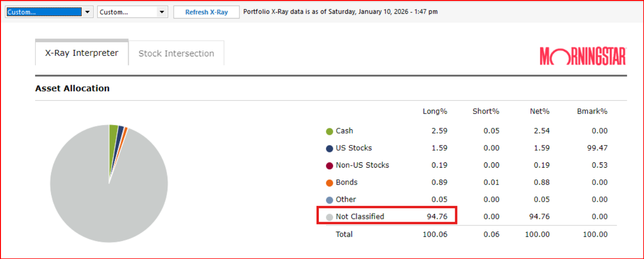Viewport: 644px width, 259px height.
Task: Click the orange Bonds legend dot
Action: click(x=329, y=183)
